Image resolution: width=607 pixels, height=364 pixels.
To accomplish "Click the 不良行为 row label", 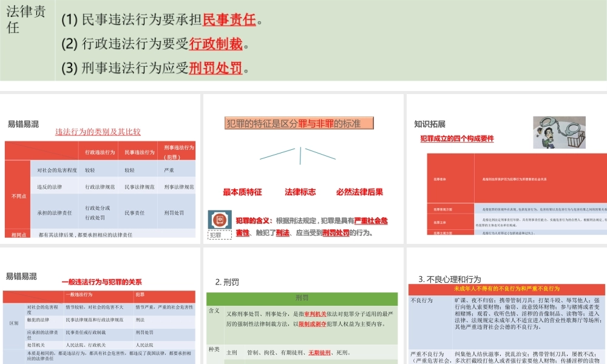I will (421, 300).
